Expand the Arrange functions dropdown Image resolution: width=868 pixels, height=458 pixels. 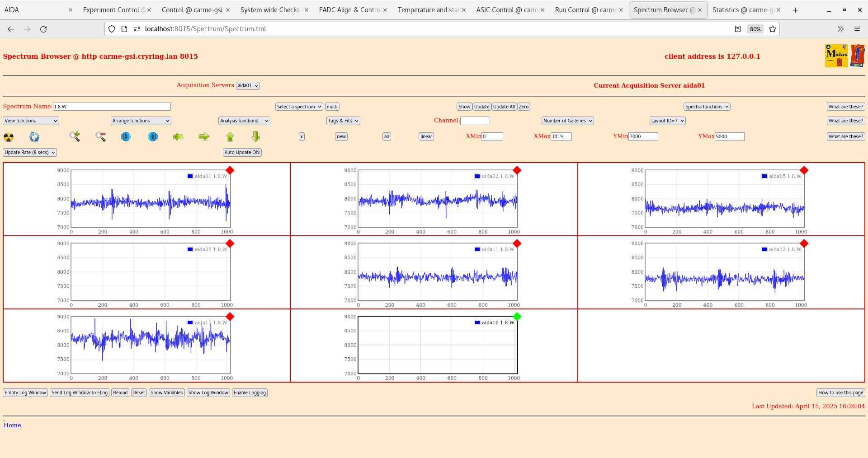tap(141, 121)
